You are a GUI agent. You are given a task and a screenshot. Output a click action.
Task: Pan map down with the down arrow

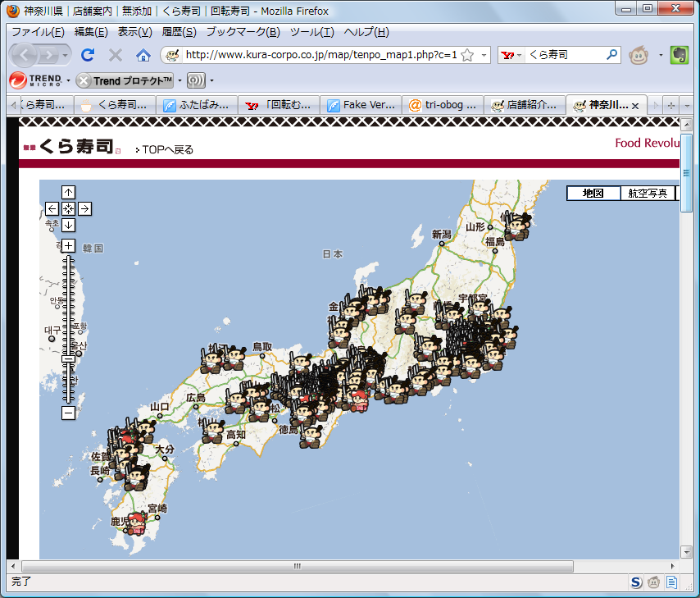pyautogui.click(x=68, y=225)
